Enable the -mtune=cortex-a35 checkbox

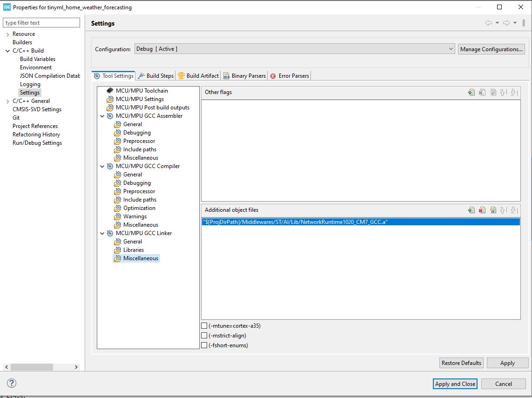204,326
